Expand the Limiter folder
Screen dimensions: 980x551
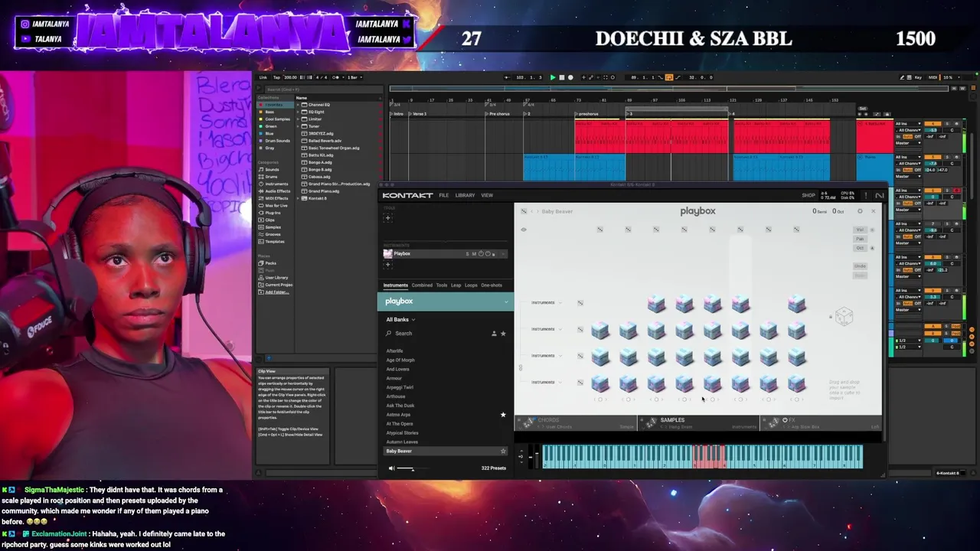[x=299, y=119]
